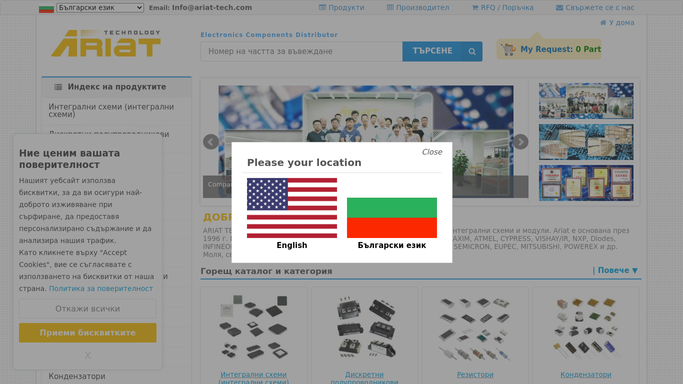Select the US flag English option
Viewport: 683px width, 384px height.
pos(292,208)
